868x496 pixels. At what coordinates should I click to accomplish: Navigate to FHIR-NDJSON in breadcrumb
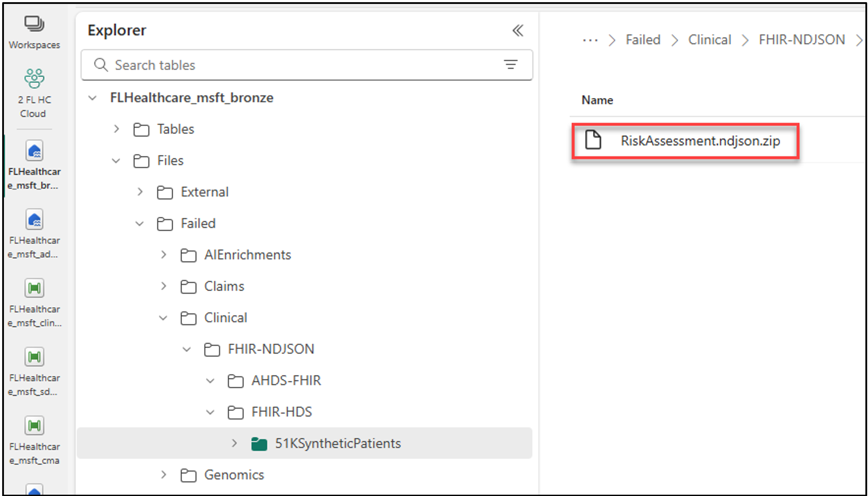click(x=802, y=40)
